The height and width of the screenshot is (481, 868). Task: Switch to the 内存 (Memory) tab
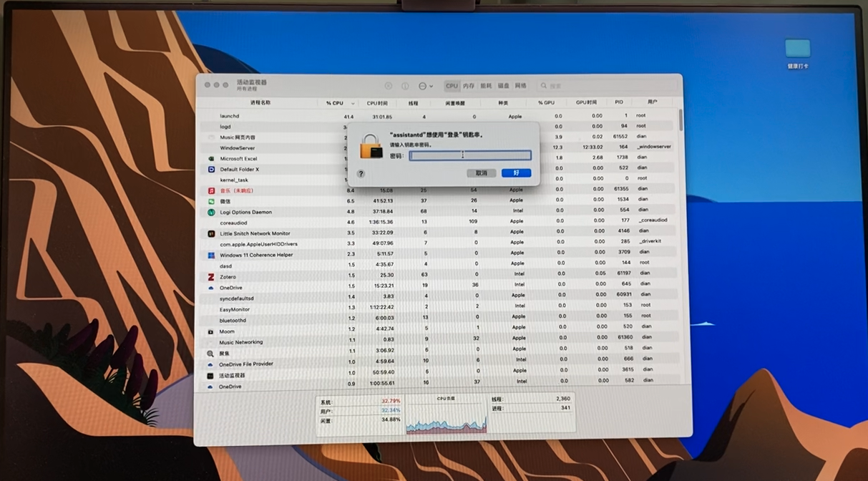469,86
